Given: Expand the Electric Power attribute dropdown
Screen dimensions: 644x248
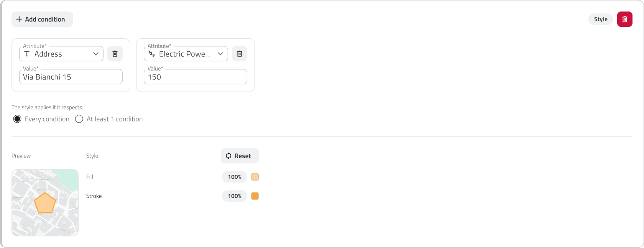Looking at the screenshot, I should (x=220, y=54).
